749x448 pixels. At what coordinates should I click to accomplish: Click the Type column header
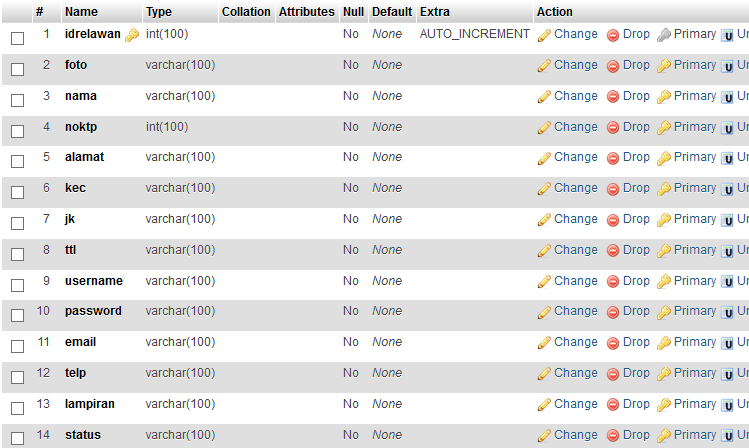click(159, 12)
